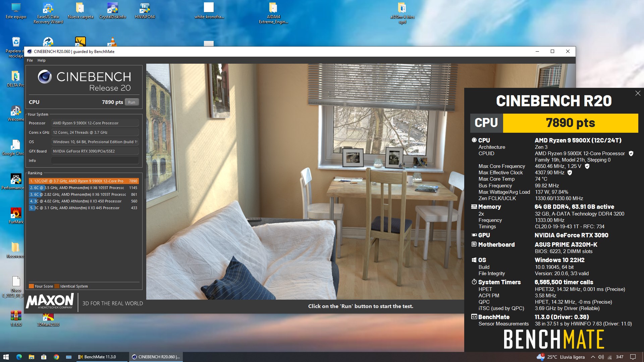Image resolution: width=644 pixels, height=362 pixels.
Task: Open weather widget 25°C Lluvia ligera
Action: click(x=560, y=357)
